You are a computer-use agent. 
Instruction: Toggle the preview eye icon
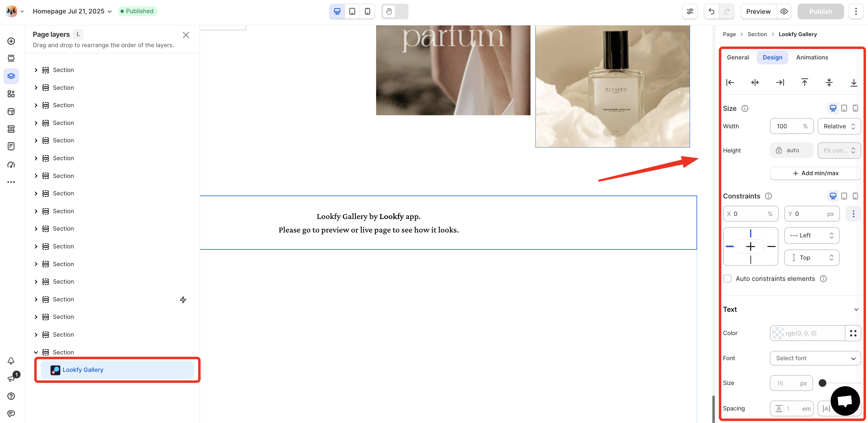point(784,11)
